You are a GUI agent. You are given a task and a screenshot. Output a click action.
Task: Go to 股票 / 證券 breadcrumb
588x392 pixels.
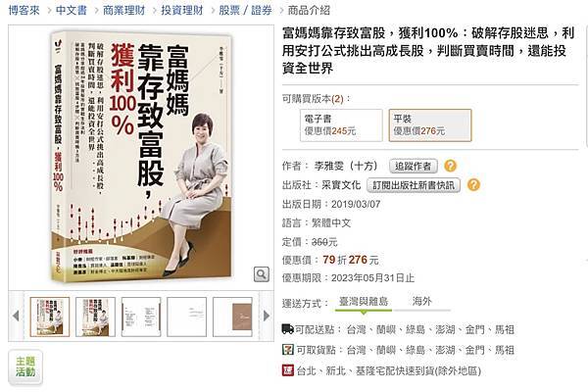pos(246,10)
